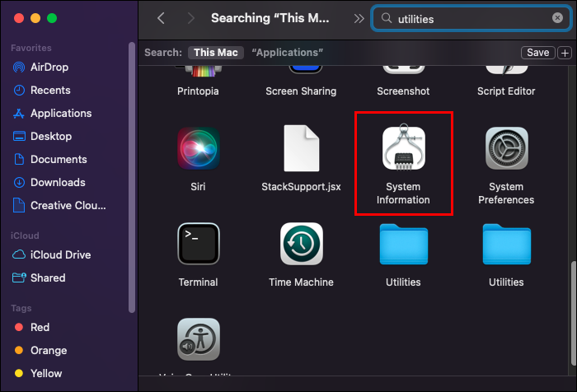Select the VoiceOver Utility accessibility icon
The height and width of the screenshot is (392, 577).
click(x=199, y=339)
